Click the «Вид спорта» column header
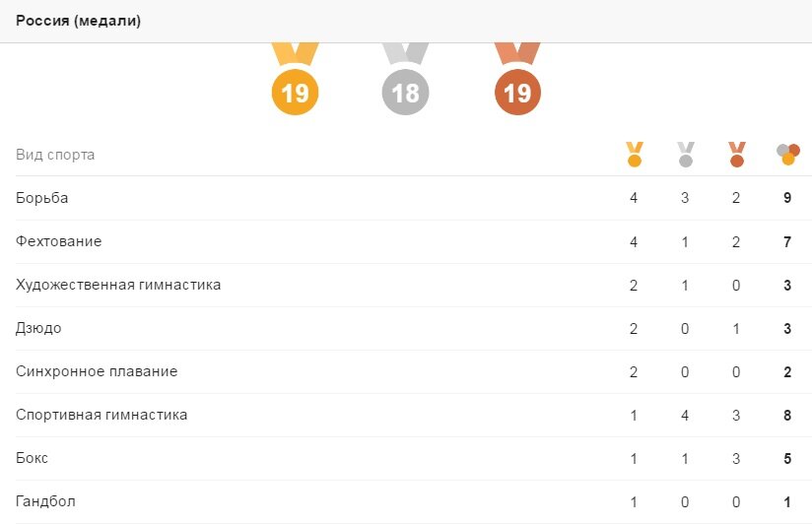This screenshot has width=812, height=525. pos(55,155)
